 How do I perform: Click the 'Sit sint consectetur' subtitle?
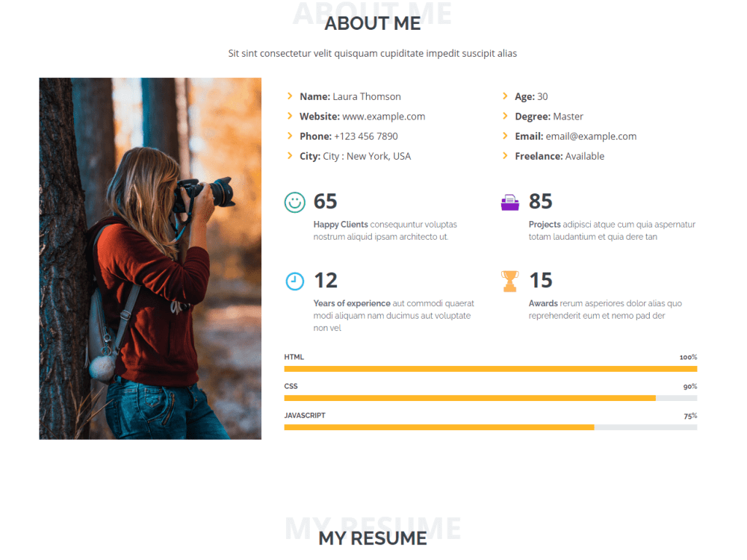(373, 53)
